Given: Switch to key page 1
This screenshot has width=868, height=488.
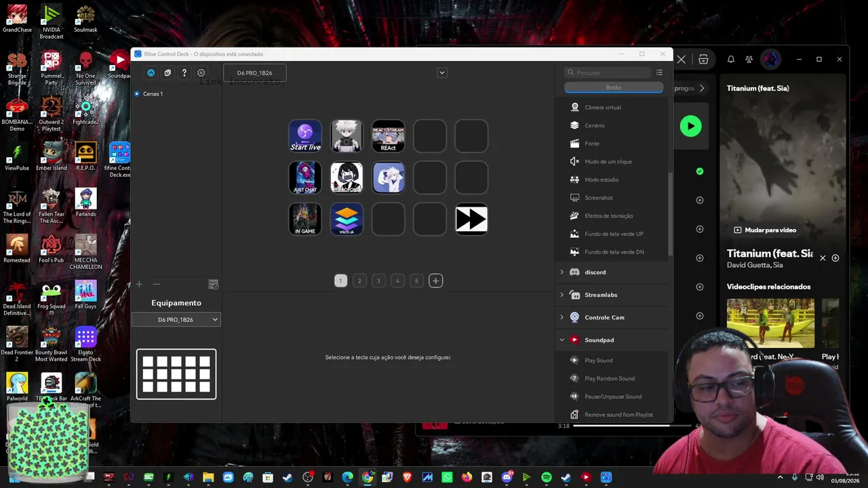Looking at the screenshot, I should 340,281.
